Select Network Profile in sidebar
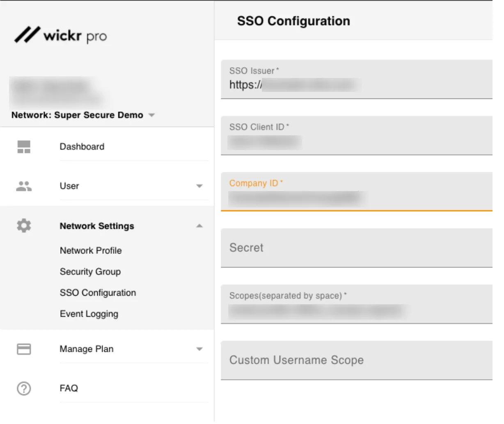504x424 pixels. pyautogui.click(x=91, y=251)
